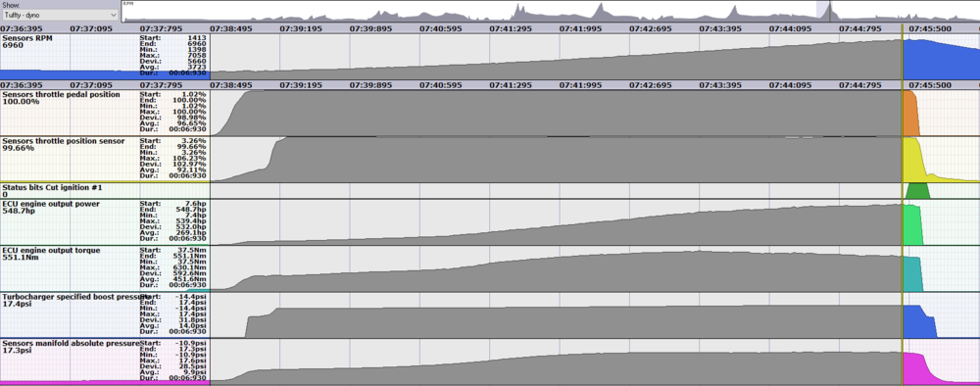Click the Avg. 451.6Nm stat for engine torque
This screenshot has height=386, width=980.
pos(173,279)
